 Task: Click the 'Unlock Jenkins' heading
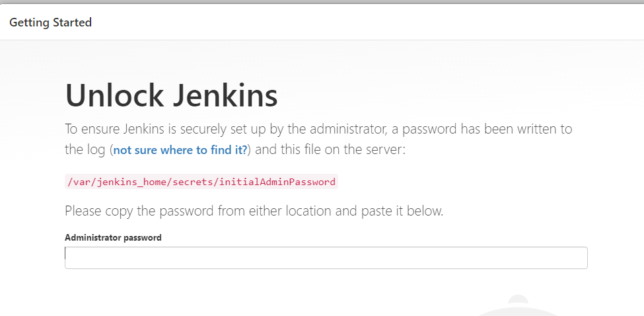[x=171, y=96]
